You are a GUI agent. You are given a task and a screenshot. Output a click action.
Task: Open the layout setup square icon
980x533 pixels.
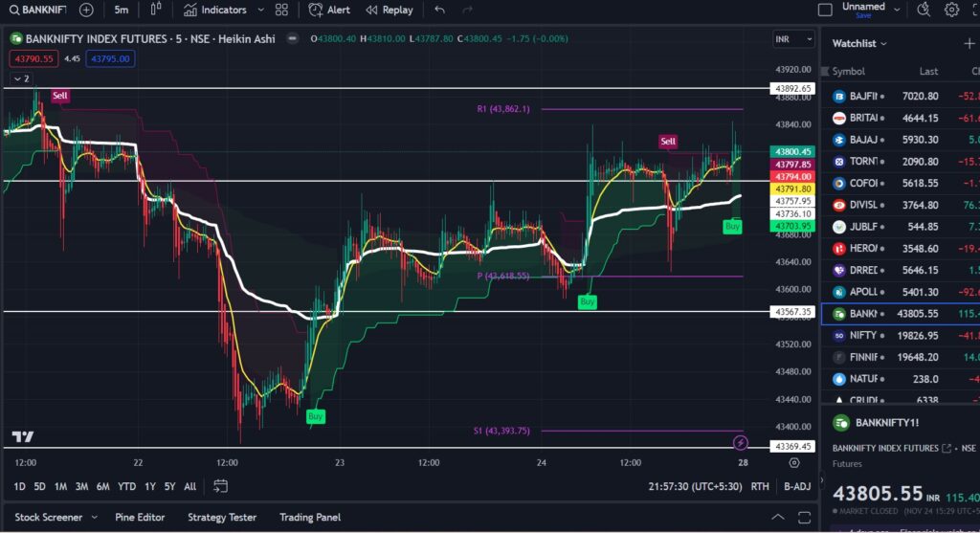(x=825, y=10)
